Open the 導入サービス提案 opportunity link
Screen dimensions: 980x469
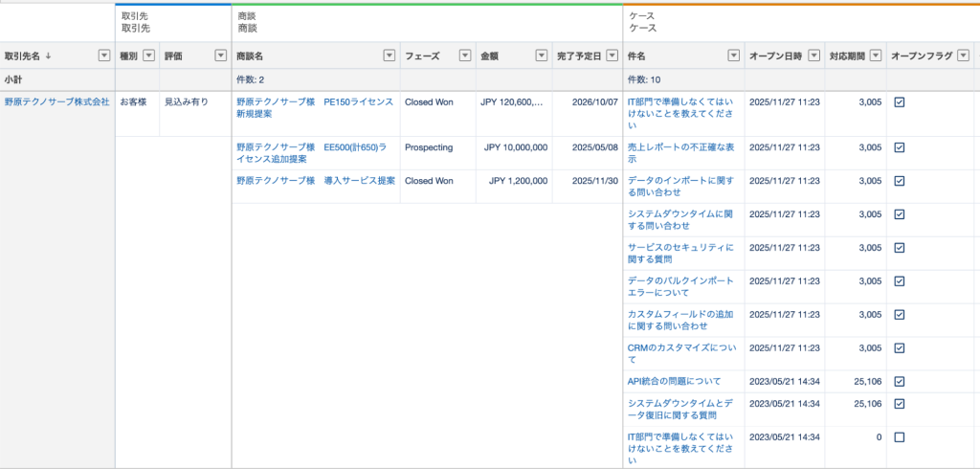point(315,180)
